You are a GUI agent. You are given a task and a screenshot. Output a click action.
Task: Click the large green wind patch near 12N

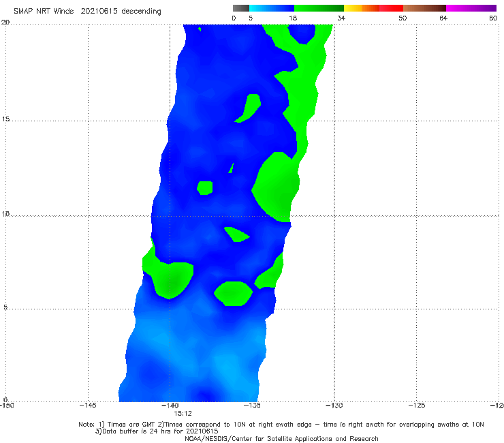pyautogui.click(x=276, y=187)
